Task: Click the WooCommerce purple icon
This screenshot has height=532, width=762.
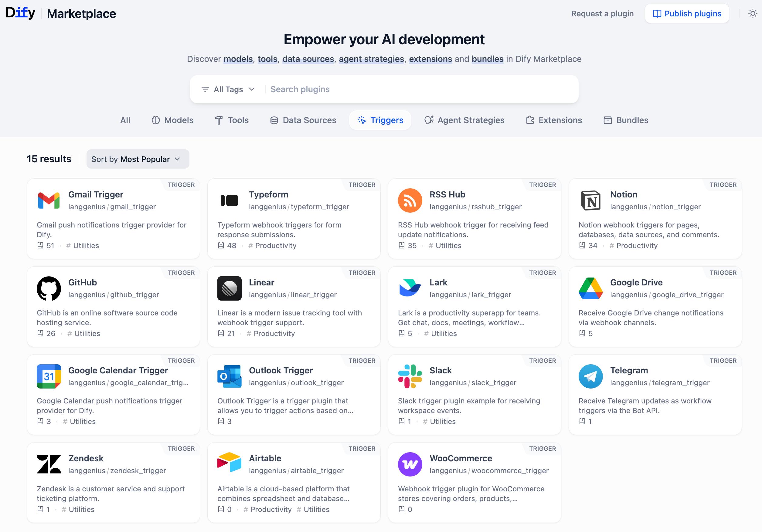Action: click(x=410, y=464)
